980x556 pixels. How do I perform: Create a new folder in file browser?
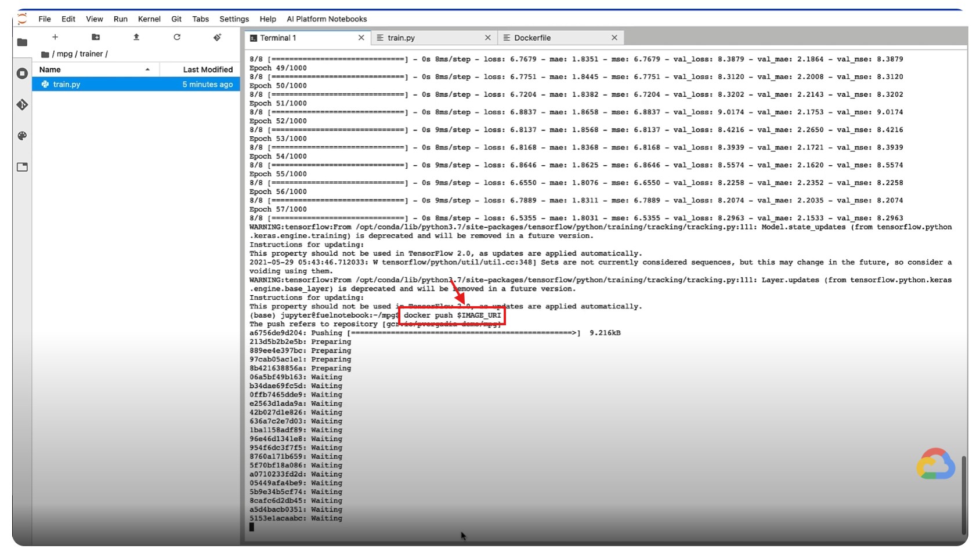point(96,37)
